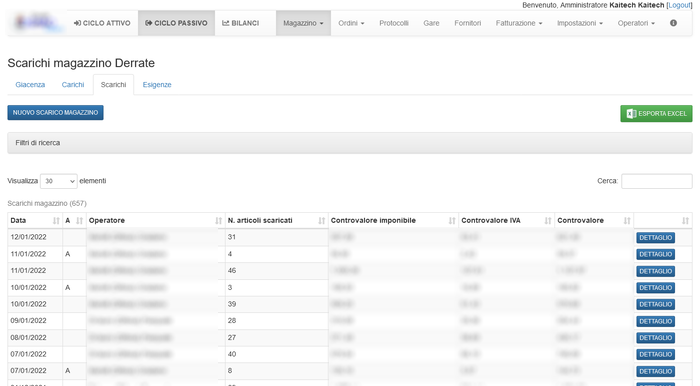This screenshot has width=700, height=386.
Task: Sort by Controvalore column arrows
Action: click(x=627, y=220)
